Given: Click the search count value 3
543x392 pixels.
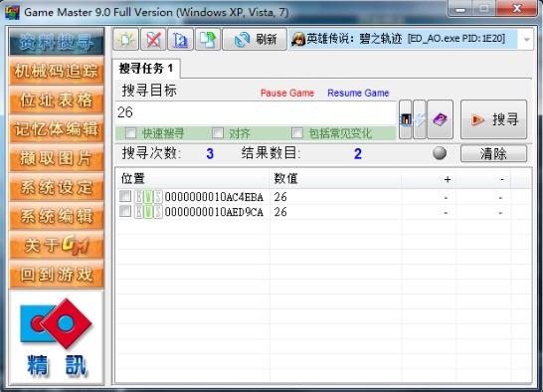Looking at the screenshot, I should (x=210, y=153).
